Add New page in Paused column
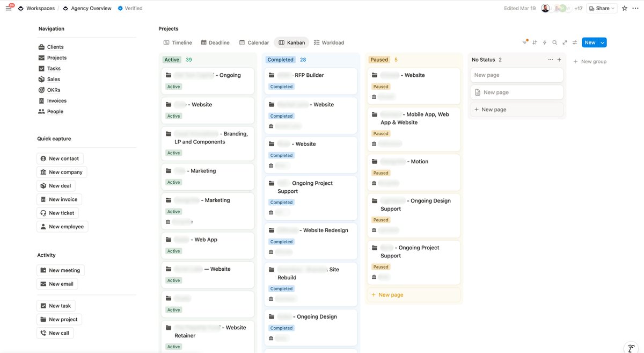Viewport: 644px width, 353px height. pos(414,295)
